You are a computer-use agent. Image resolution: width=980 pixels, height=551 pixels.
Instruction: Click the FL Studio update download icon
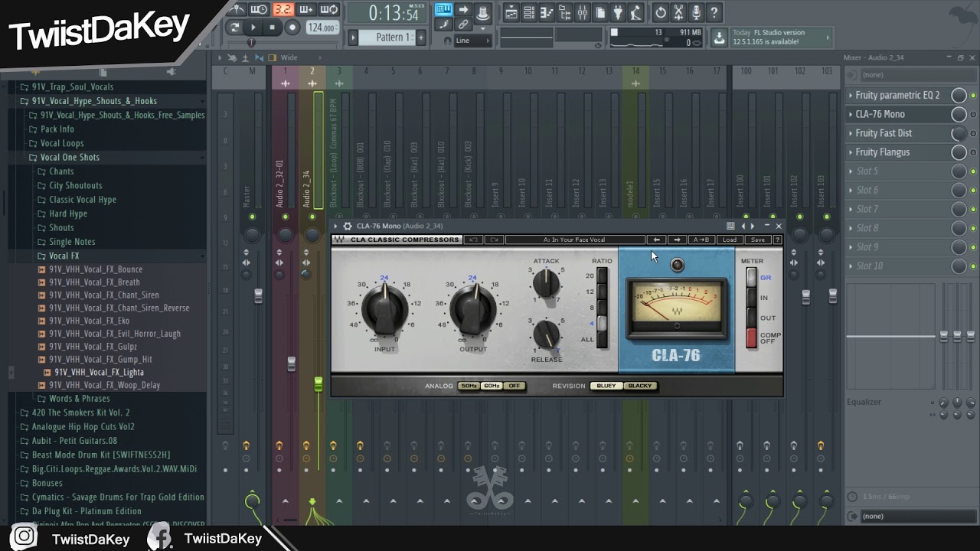[x=719, y=37]
